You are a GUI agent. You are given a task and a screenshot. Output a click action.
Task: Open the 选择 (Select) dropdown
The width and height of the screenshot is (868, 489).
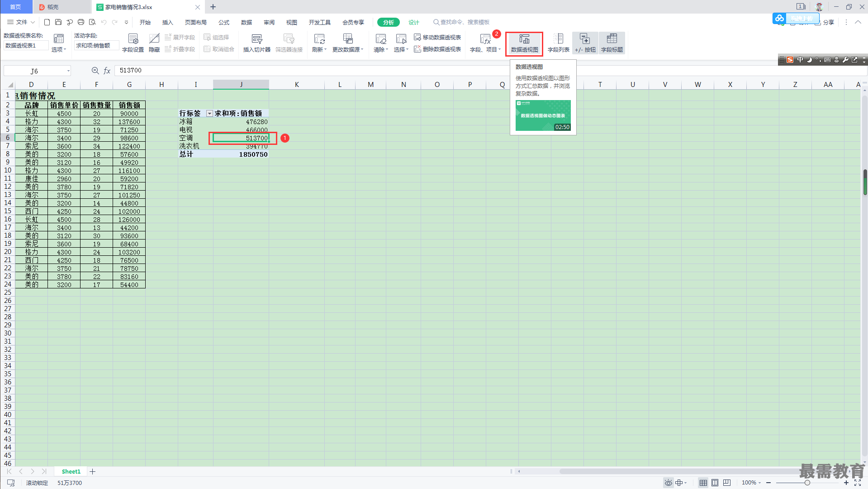pyautogui.click(x=401, y=43)
